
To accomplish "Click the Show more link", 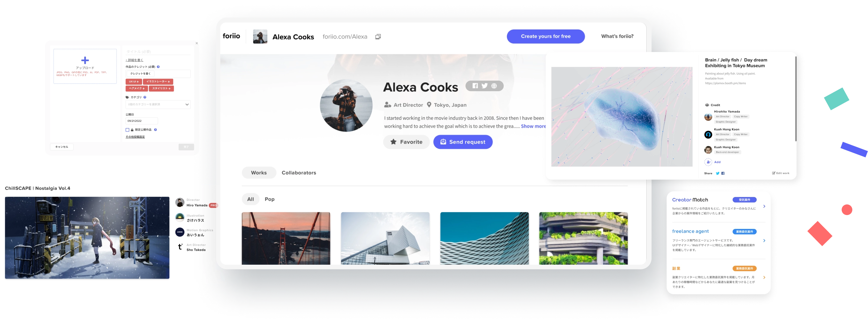I will 533,126.
